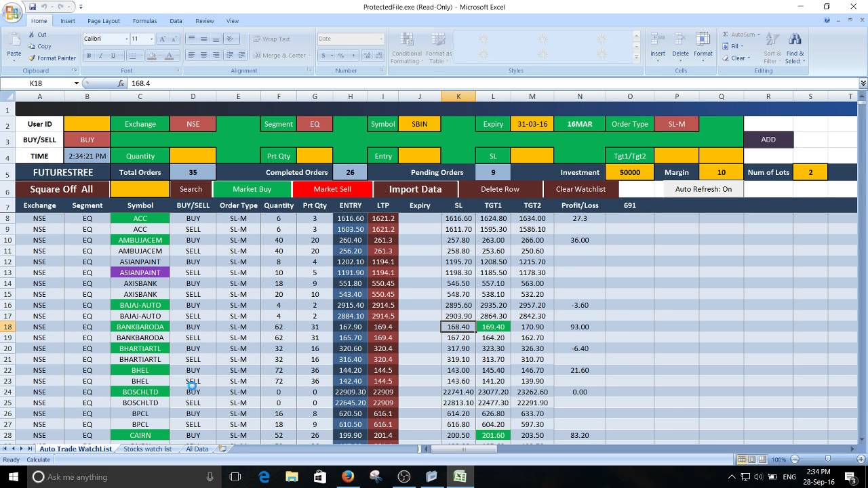
Task: Toggle Bold formatting
Action: click(x=89, y=56)
